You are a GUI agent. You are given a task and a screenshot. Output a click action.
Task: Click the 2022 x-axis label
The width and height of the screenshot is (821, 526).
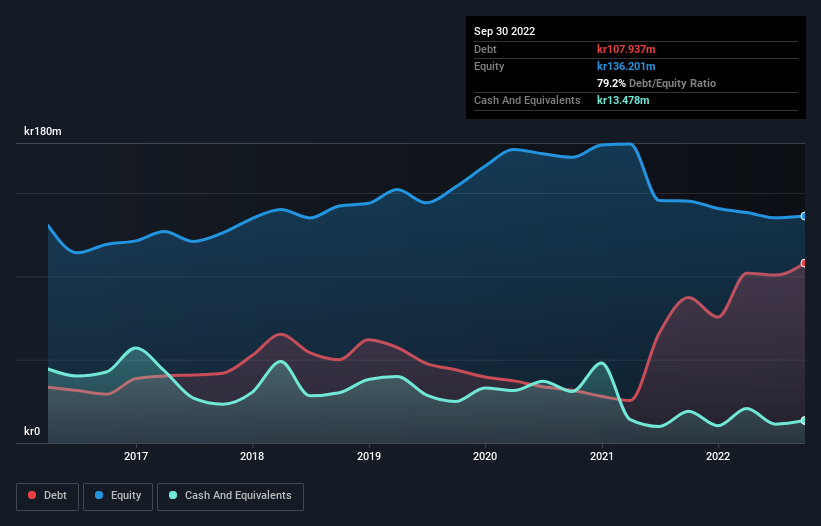coord(718,456)
